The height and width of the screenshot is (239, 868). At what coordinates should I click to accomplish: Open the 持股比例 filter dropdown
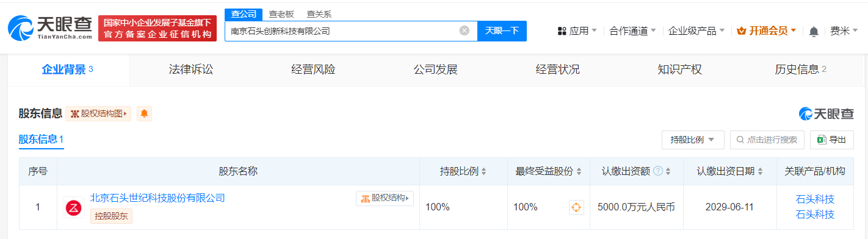coord(693,140)
